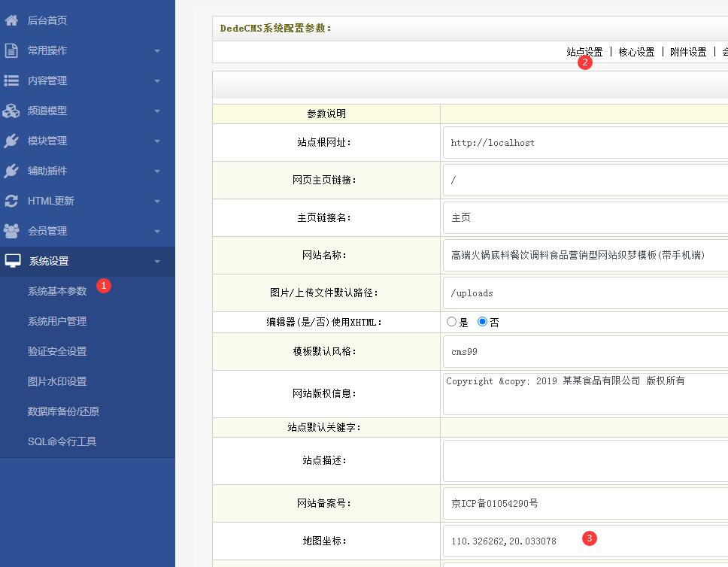Expand the 内容管理 dropdown arrow

(157, 81)
